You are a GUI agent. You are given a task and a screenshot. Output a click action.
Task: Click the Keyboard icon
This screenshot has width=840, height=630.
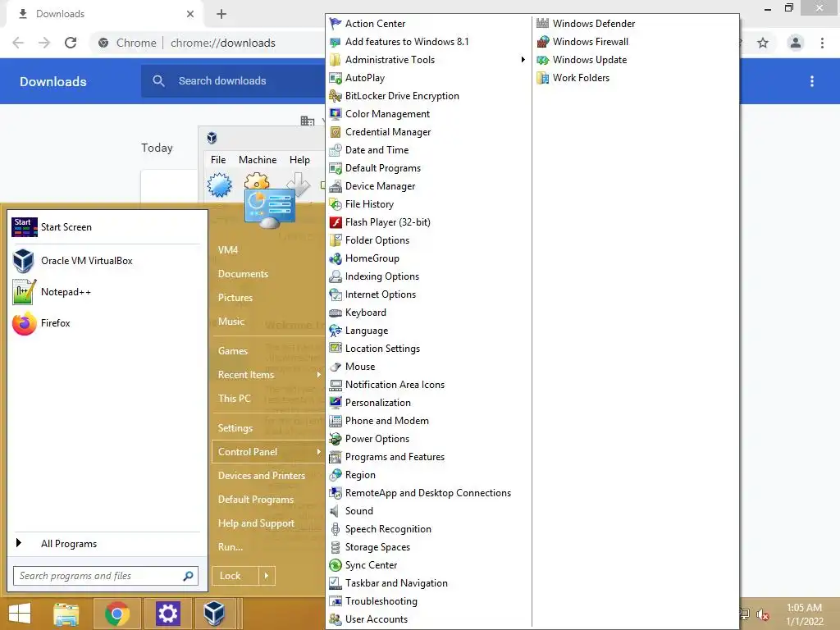(x=336, y=313)
